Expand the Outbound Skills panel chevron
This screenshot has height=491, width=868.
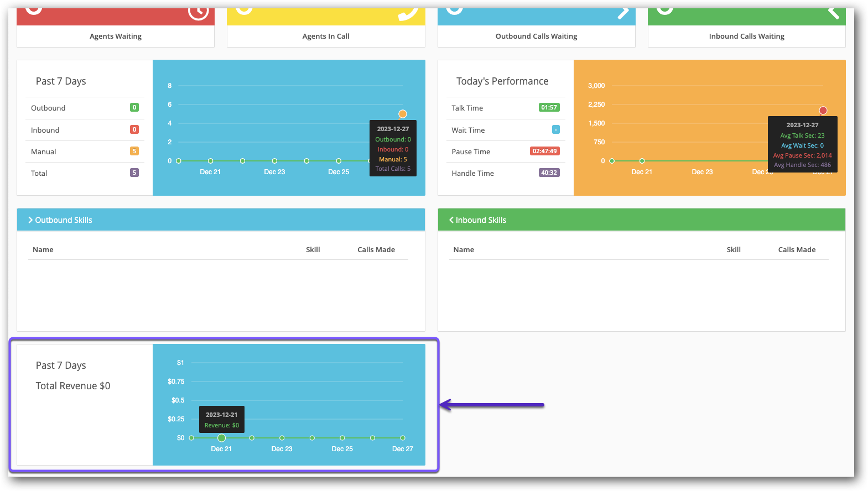click(x=30, y=220)
